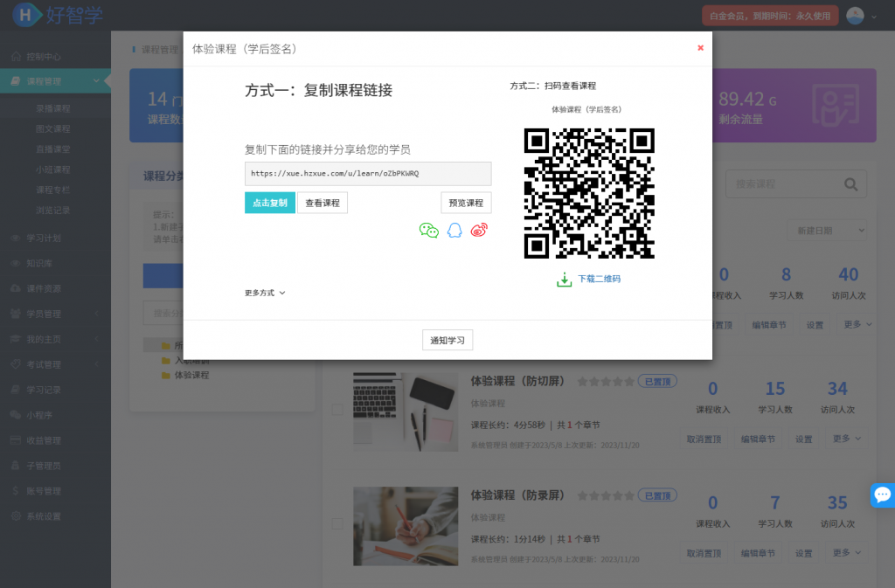Click 取消置顶 for 体验课程（防录屏）

click(x=704, y=553)
